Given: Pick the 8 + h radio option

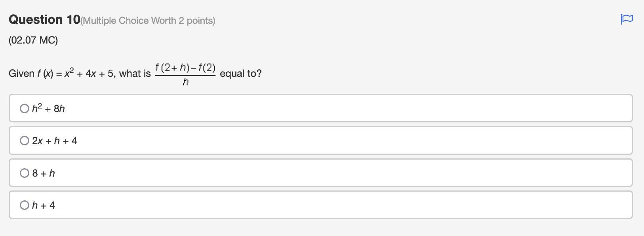Looking at the screenshot, I should (x=25, y=173).
